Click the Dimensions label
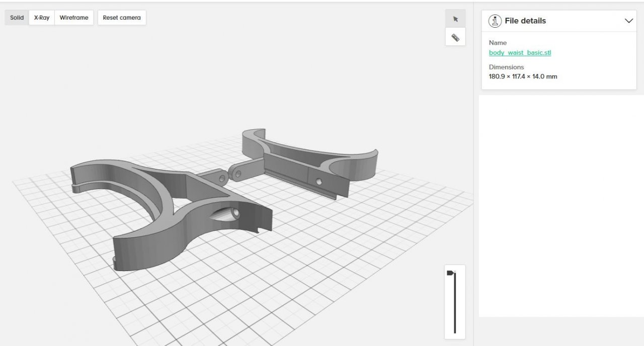This screenshot has width=644, height=346. point(506,67)
